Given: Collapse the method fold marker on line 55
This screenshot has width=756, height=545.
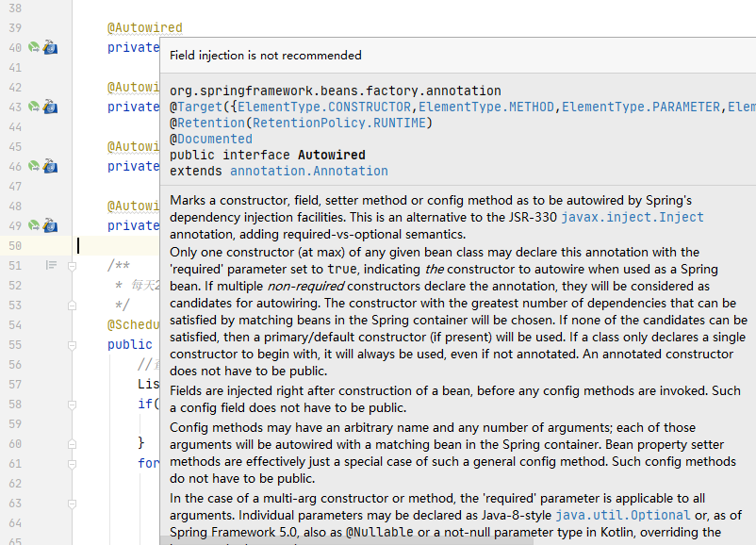Looking at the screenshot, I should 72,345.
